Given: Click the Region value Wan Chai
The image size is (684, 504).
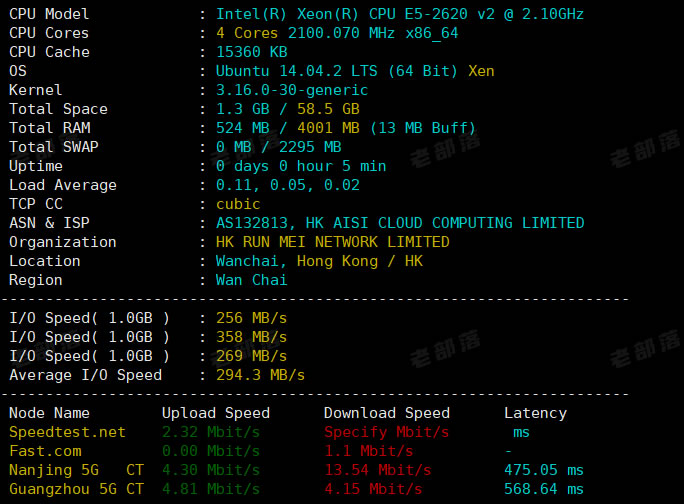Looking at the screenshot, I should [252, 280].
